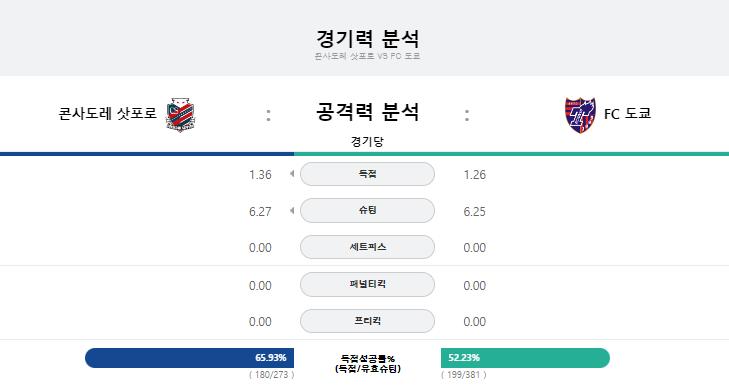
Task: Click the green 52.23% success rate bar
Action: click(x=525, y=358)
